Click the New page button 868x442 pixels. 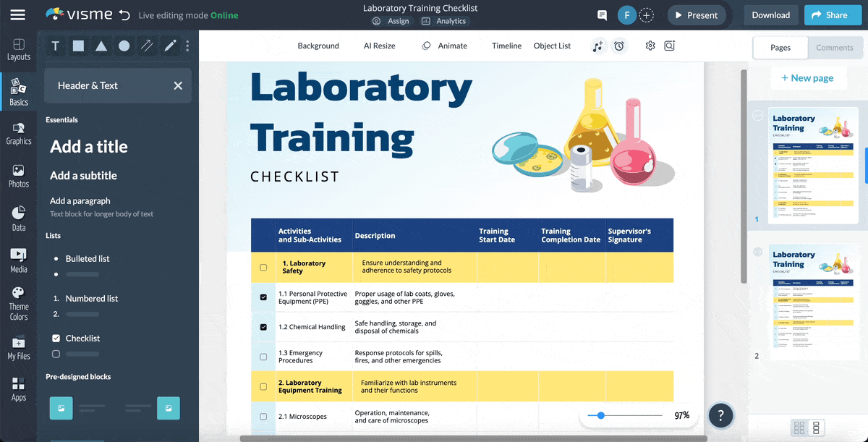(809, 77)
